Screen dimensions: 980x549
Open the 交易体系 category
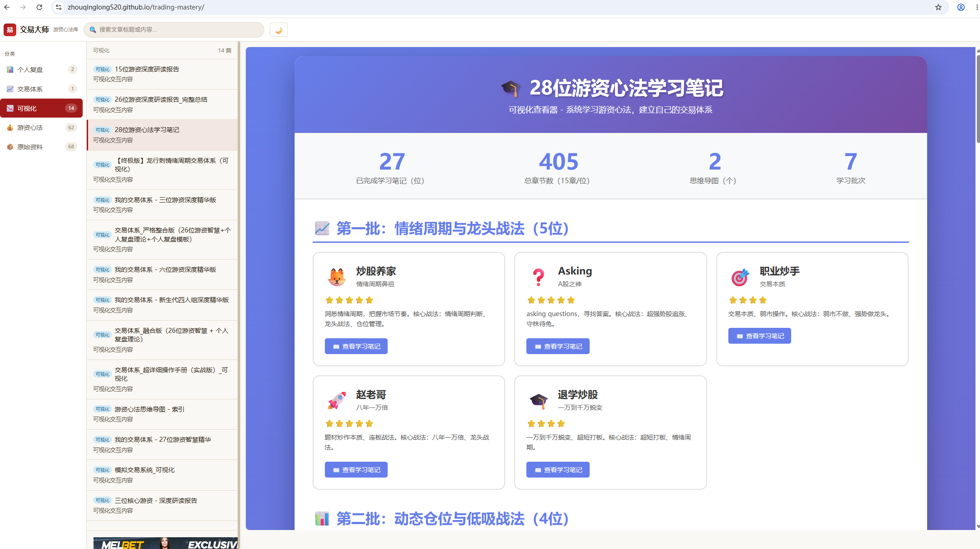pyautogui.click(x=41, y=89)
